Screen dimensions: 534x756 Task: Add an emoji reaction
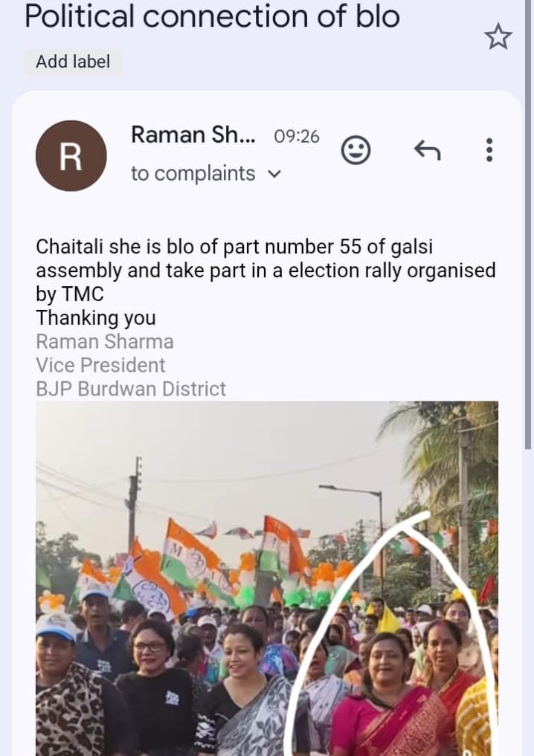[x=356, y=151]
